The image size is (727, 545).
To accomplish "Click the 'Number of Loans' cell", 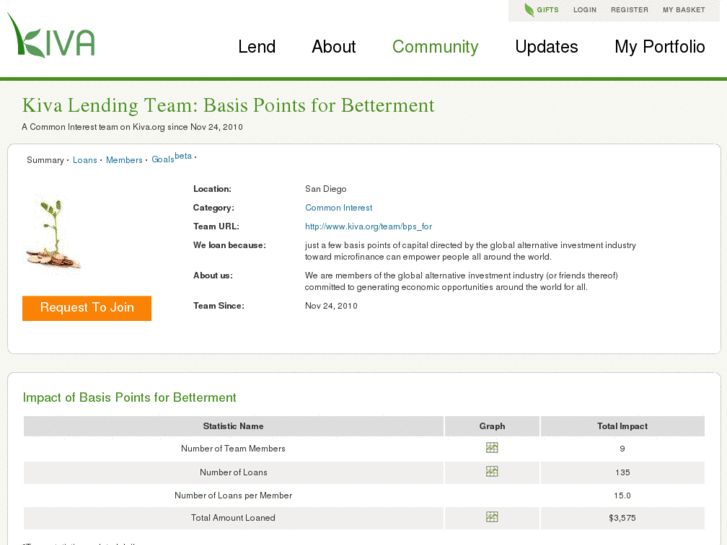I will pyautogui.click(x=233, y=472).
